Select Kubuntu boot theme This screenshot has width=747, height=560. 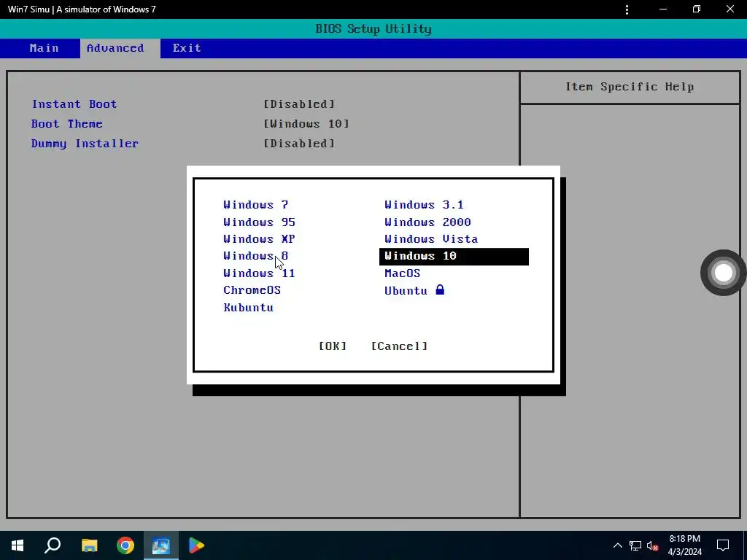pyautogui.click(x=248, y=308)
